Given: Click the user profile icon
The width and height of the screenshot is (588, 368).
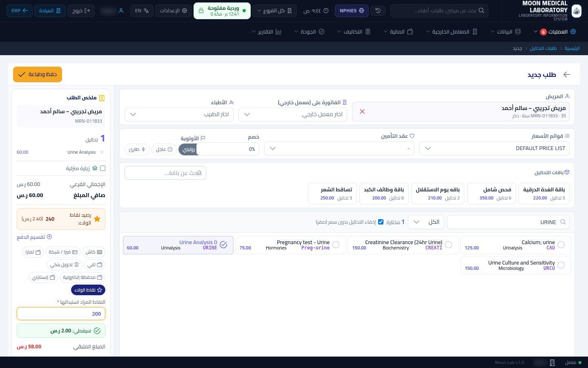Looking at the screenshot, I should point(121,11).
